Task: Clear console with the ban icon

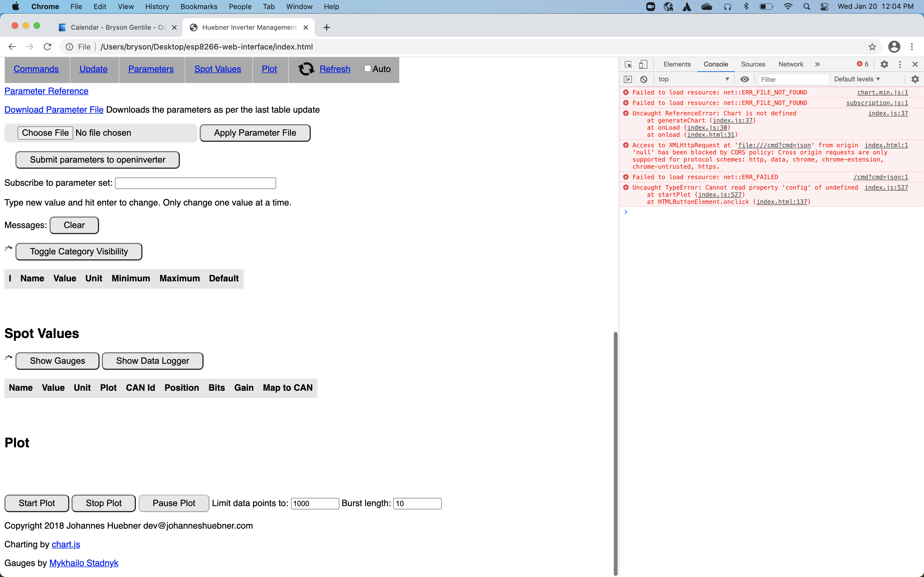Action: point(644,79)
